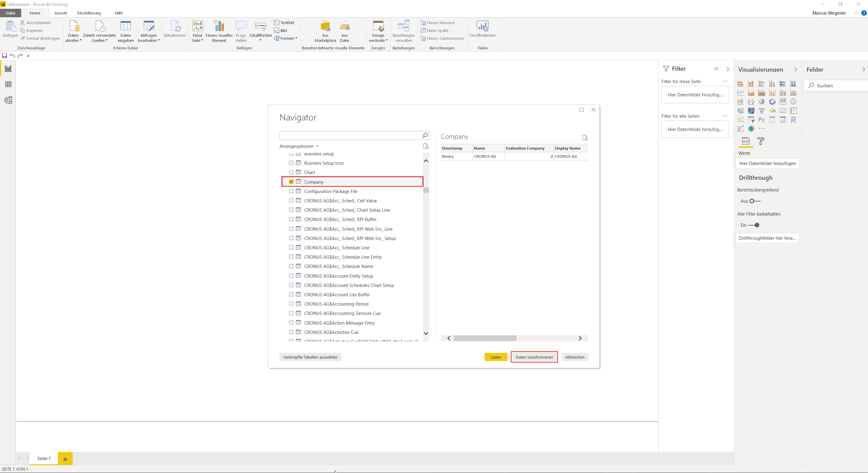Switch to the Data view sidebar icon
This screenshot has height=473, width=868.
coord(8,84)
